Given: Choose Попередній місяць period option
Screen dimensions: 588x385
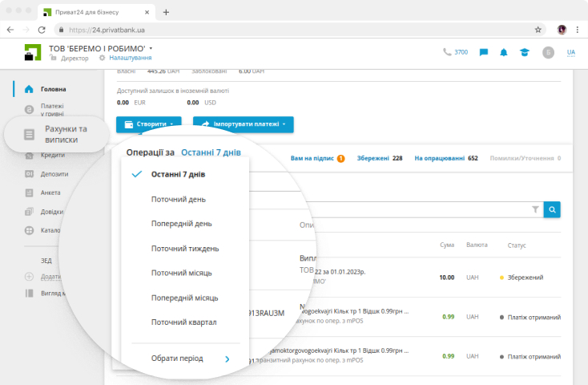Looking at the screenshot, I should [184, 298].
